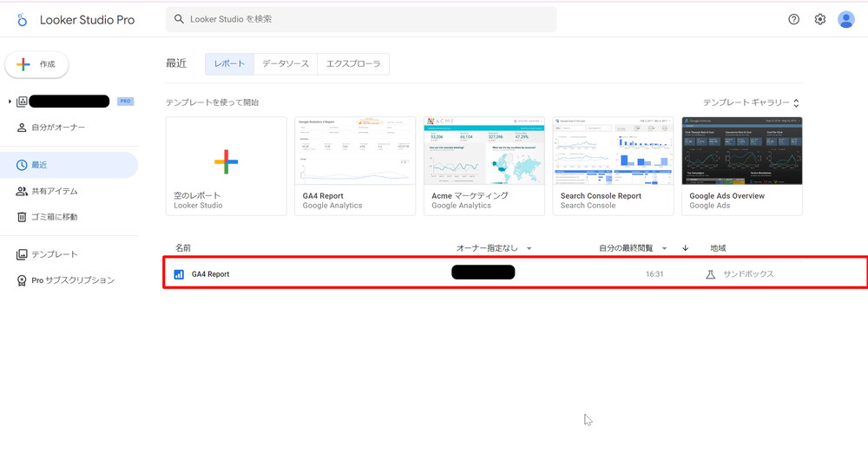This screenshot has width=868, height=453.
Task: Click the 作成 create button
Action: [x=36, y=64]
